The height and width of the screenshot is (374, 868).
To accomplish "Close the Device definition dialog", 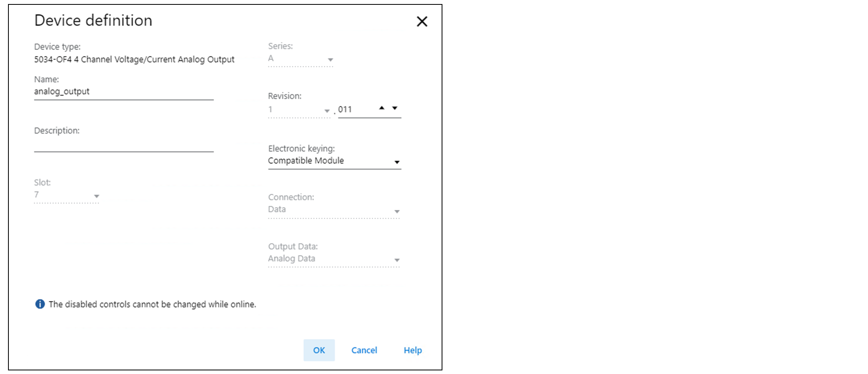I will tap(422, 21).
